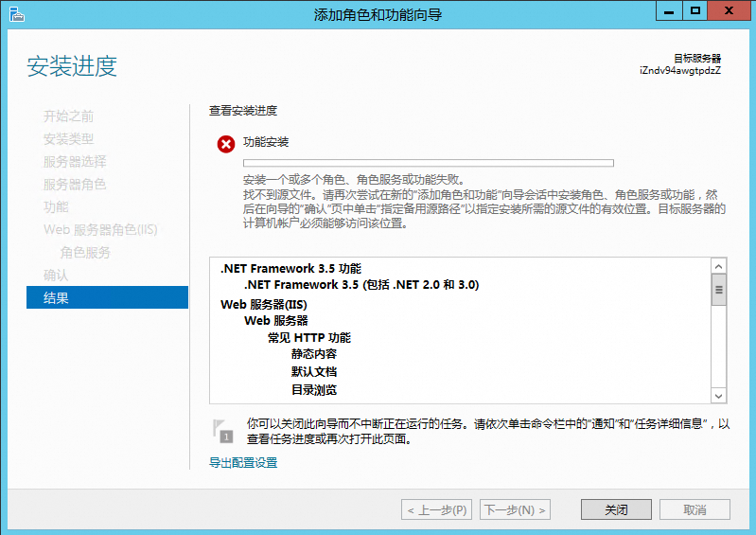
Task: Click the '目标服务器' label
Action: pos(697,59)
